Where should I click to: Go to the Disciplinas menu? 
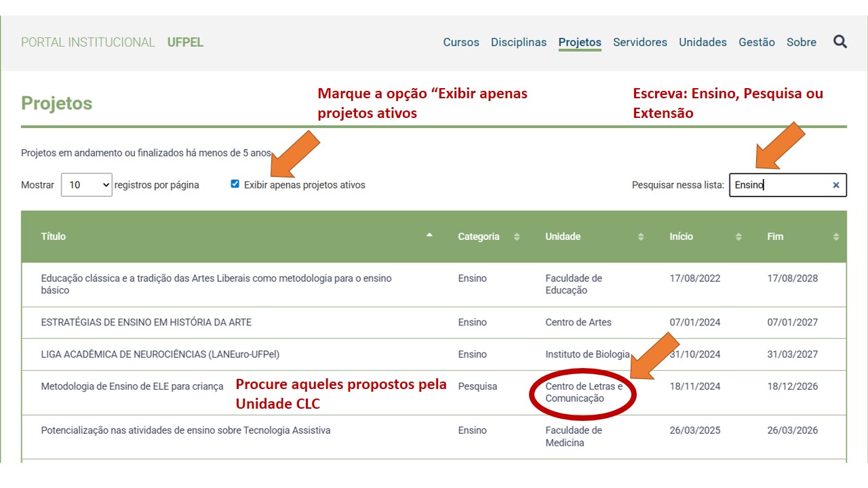pos(519,42)
